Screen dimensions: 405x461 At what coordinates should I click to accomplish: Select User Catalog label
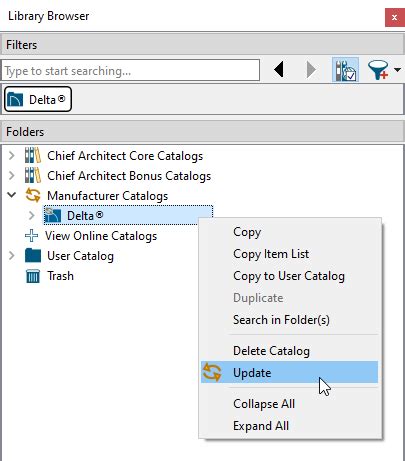(80, 256)
